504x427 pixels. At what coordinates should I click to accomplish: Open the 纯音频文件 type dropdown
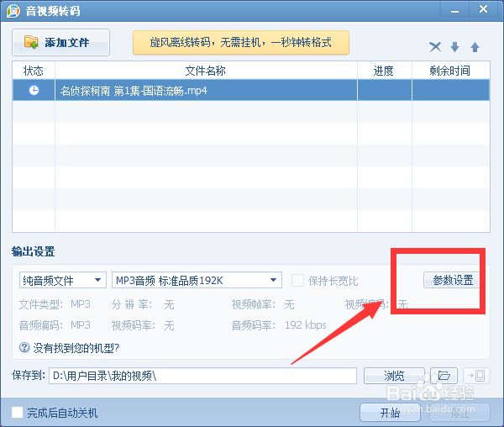(63, 280)
